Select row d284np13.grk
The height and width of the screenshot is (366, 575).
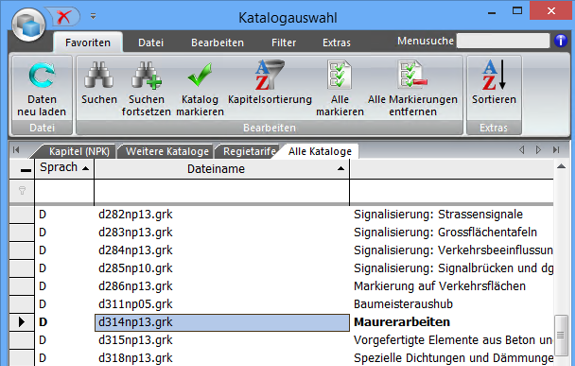tap(135, 250)
